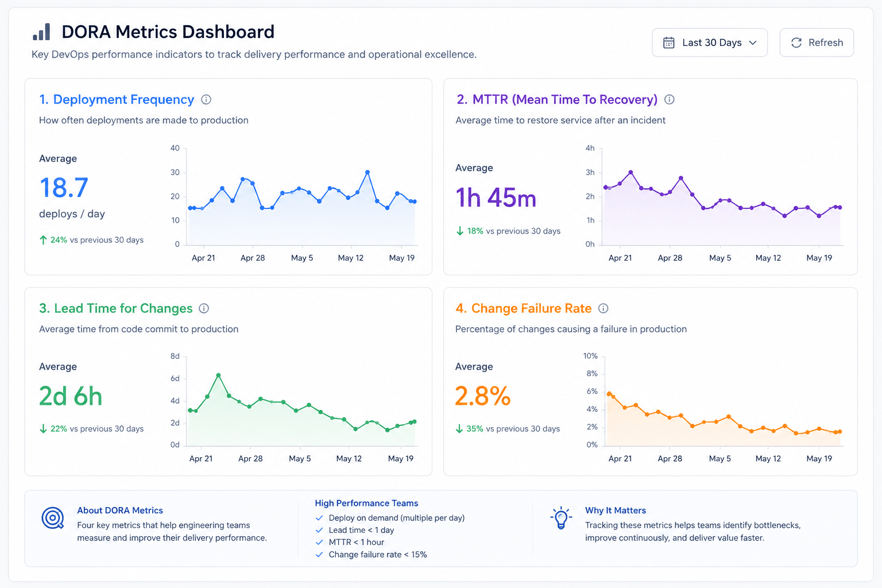Click the 1. Deployment Frequency heading
The image size is (882, 588).
pyautogui.click(x=117, y=99)
